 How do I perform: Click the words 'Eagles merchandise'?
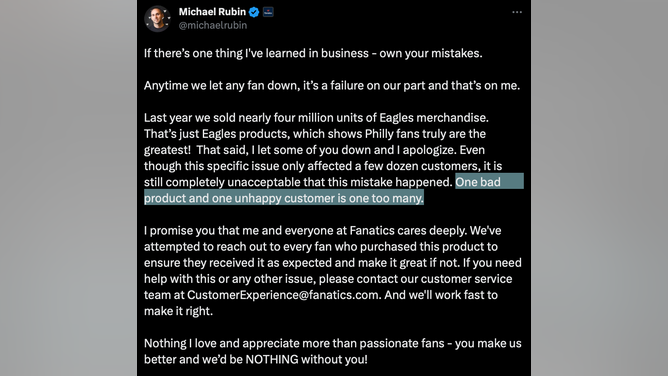click(x=434, y=118)
